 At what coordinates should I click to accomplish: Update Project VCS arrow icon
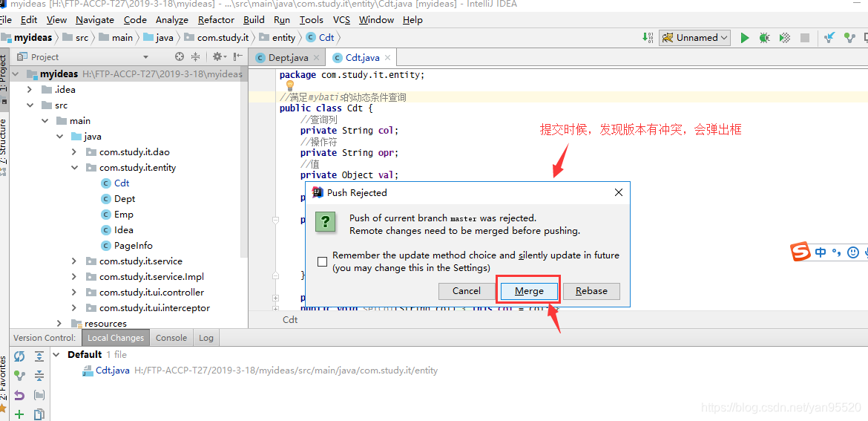click(x=829, y=38)
